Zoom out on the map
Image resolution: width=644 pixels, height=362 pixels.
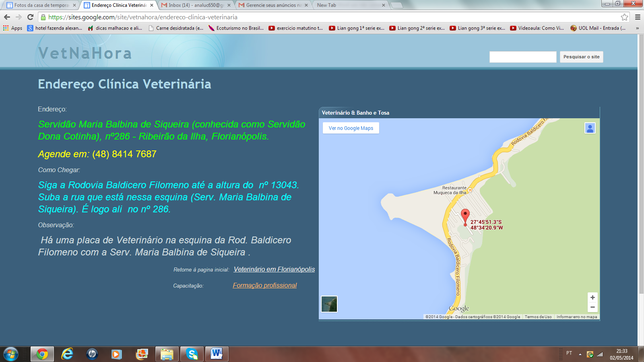click(x=592, y=307)
